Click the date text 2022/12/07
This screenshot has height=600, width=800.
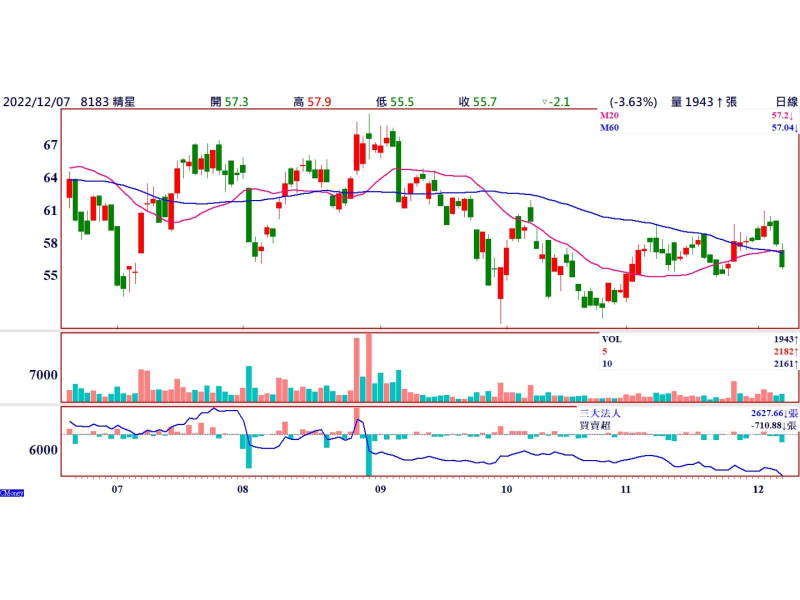[36, 102]
